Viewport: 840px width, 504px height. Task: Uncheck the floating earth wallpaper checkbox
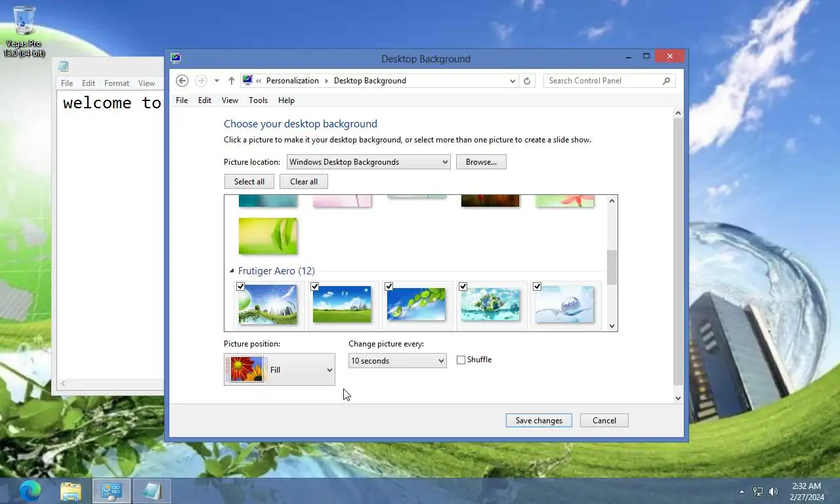(463, 287)
